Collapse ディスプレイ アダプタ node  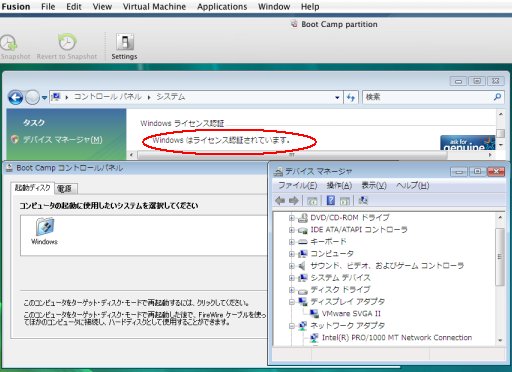pyautogui.click(x=291, y=302)
